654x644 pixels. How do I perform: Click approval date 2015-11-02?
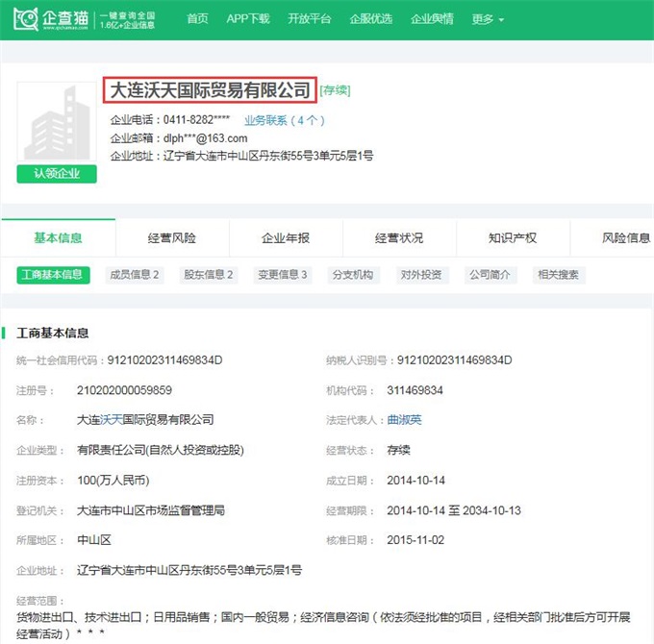click(x=415, y=540)
